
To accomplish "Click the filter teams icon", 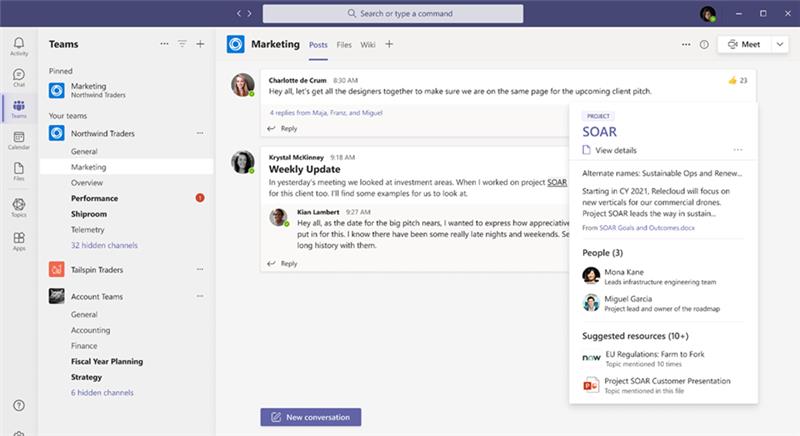I will point(182,44).
